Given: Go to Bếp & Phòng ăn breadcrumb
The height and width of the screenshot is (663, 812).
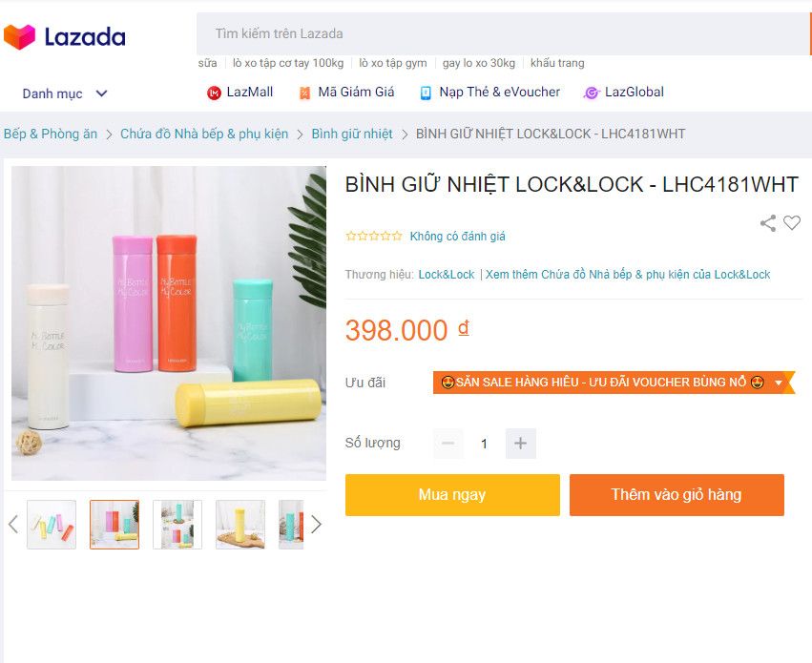Looking at the screenshot, I should coord(51,134).
